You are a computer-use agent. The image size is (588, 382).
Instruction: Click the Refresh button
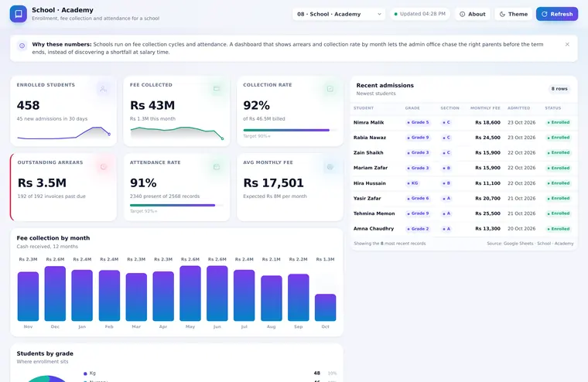[x=557, y=14]
